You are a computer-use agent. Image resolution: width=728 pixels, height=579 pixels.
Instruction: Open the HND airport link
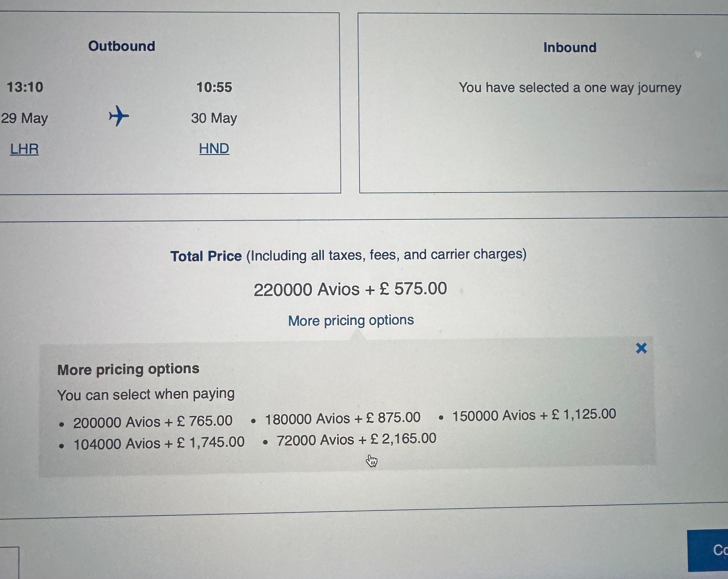pyautogui.click(x=214, y=148)
